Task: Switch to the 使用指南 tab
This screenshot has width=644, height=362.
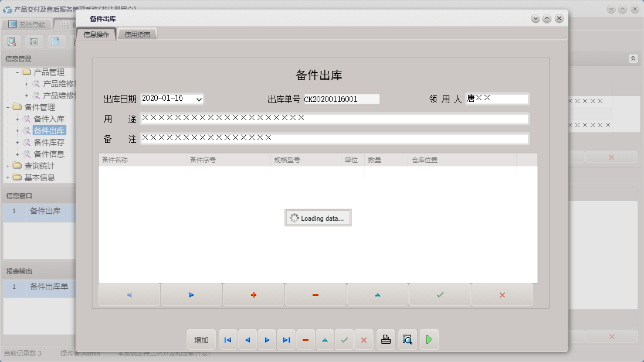Action: point(137,33)
